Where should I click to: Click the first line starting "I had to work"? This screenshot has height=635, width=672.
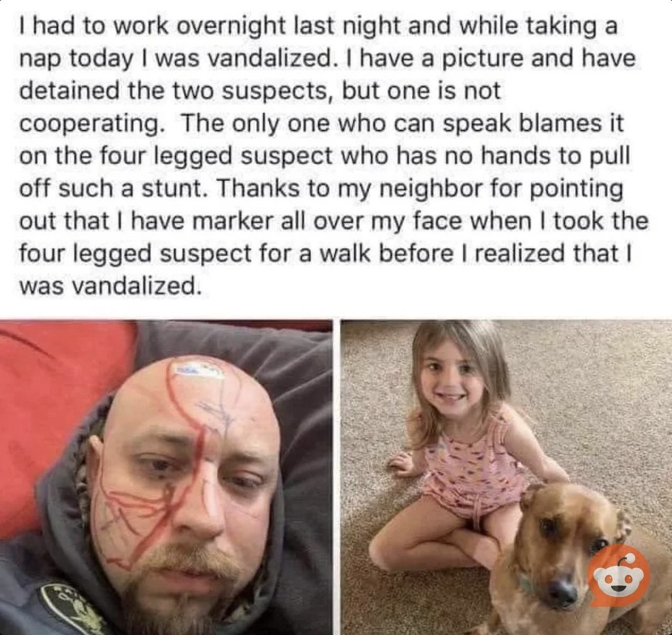(x=318, y=26)
